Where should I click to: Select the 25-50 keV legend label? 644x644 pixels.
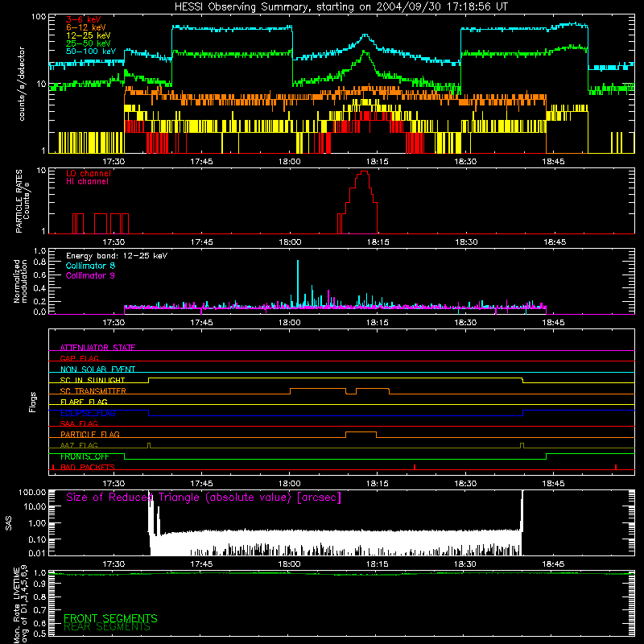coord(89,43)
